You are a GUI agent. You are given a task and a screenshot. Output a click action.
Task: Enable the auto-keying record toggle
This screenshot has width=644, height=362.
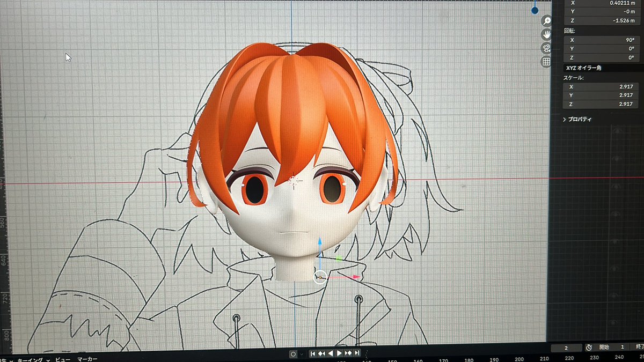pyautogui.click(x=293, y=353)
